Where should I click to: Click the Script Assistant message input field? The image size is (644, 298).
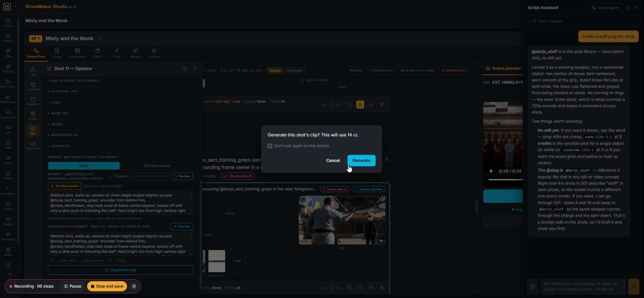tap(583, 287)
